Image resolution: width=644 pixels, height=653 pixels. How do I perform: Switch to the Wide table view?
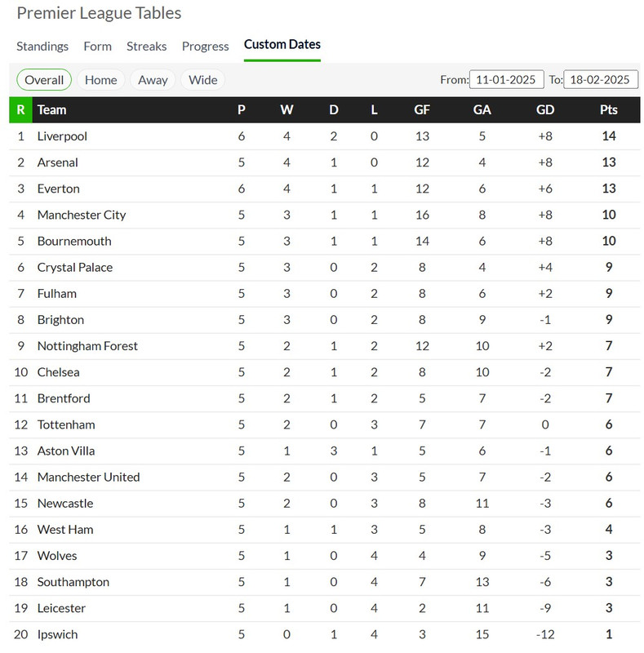(x=203, y=80)
